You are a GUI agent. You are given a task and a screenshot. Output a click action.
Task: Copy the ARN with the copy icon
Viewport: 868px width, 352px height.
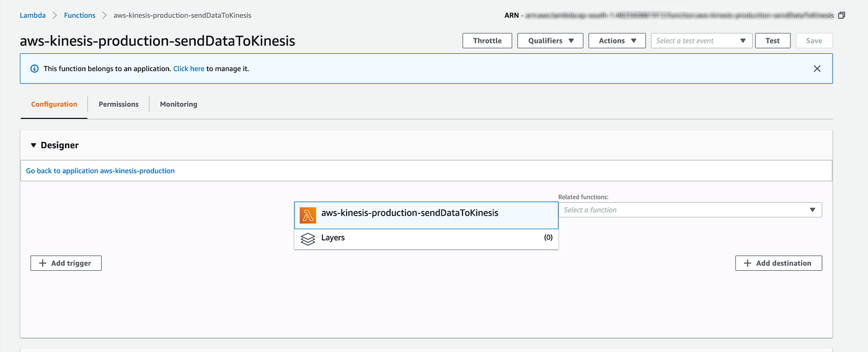coord(841,15)
